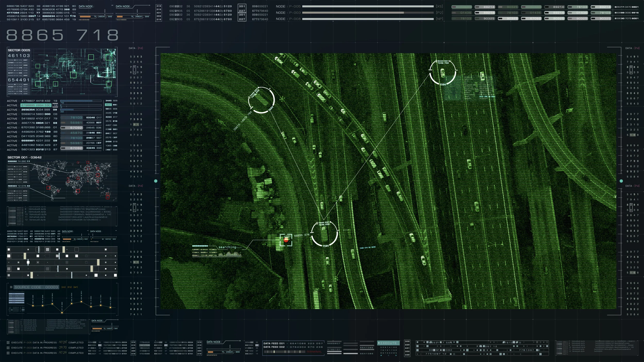
Task: Select the [XS] tag beside NODE P-005
Action: tap(439, 6)
